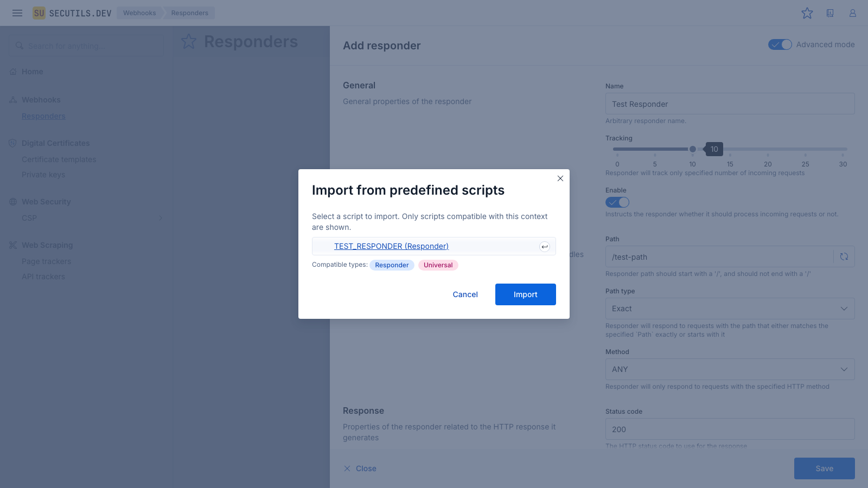Click the regenerate path refresh icon
The image size is (868, 488).
coord(844,256)
